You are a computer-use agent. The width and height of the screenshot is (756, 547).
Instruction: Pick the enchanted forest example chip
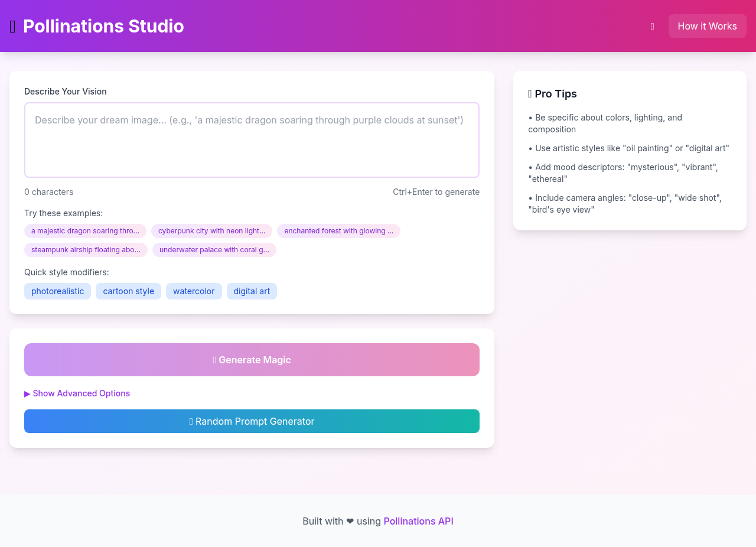pos(338,231)
